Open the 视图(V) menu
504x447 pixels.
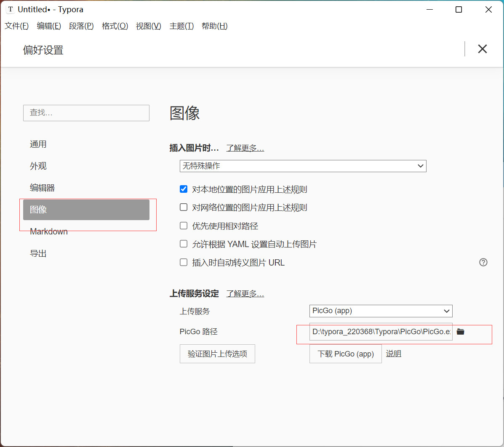coord(149,26)
